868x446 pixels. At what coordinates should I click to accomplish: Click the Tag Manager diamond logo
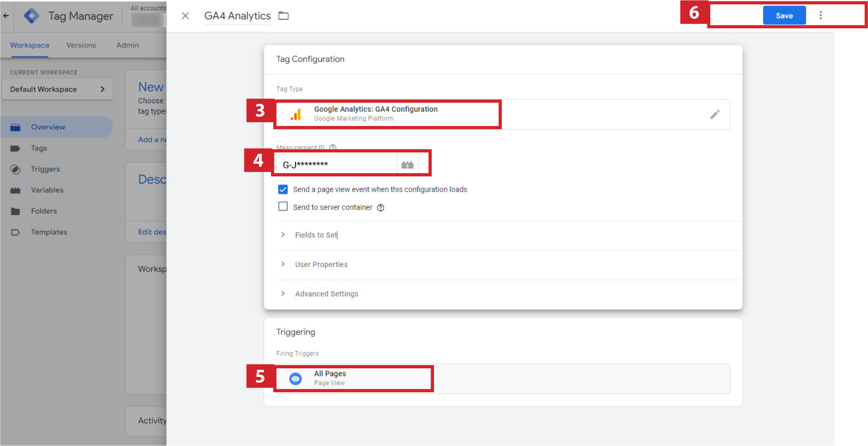[32, 16]
